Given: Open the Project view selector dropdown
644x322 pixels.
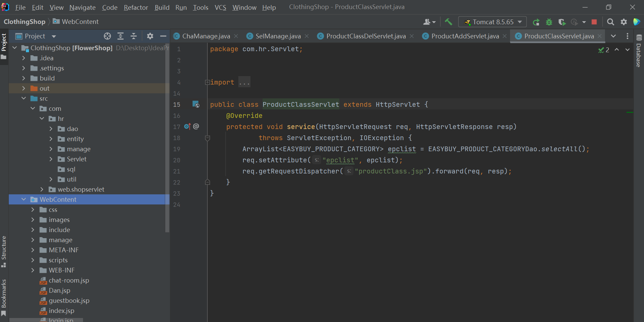Looking at the screenshot, I should pyautogui.click(x=54, y=36).
